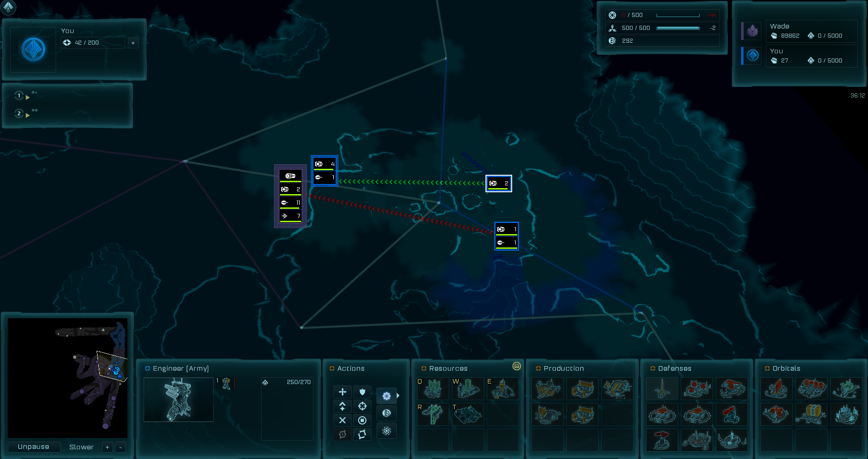Open the main menu emblem at top-left

8,6
